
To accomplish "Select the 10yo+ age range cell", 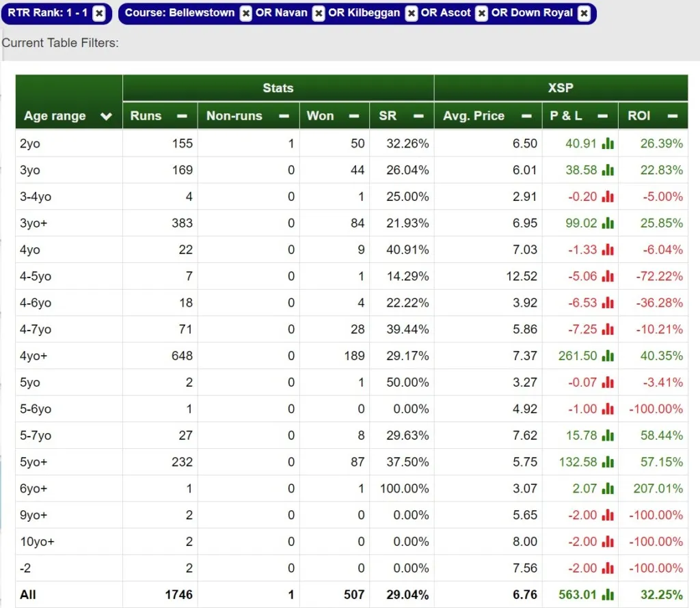I will tap(69, 542).
